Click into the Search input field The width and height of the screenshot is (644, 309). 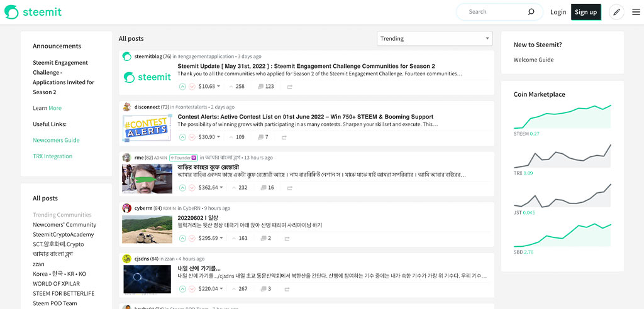(495, 12)
